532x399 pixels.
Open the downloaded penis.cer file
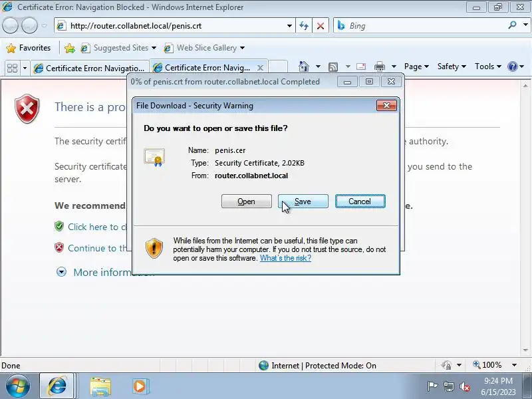pyautogui.click(x=246, y=201)
